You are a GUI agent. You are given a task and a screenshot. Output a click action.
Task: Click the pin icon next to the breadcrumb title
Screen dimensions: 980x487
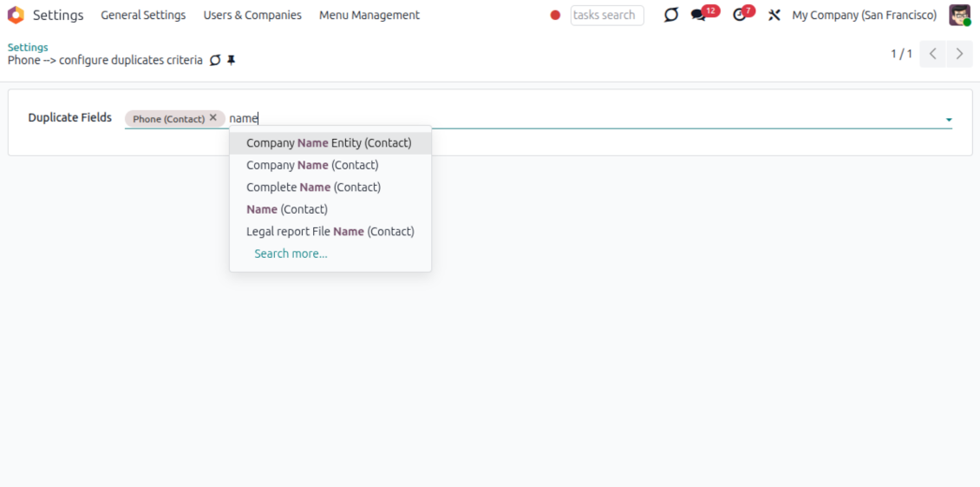click(232, 61)
